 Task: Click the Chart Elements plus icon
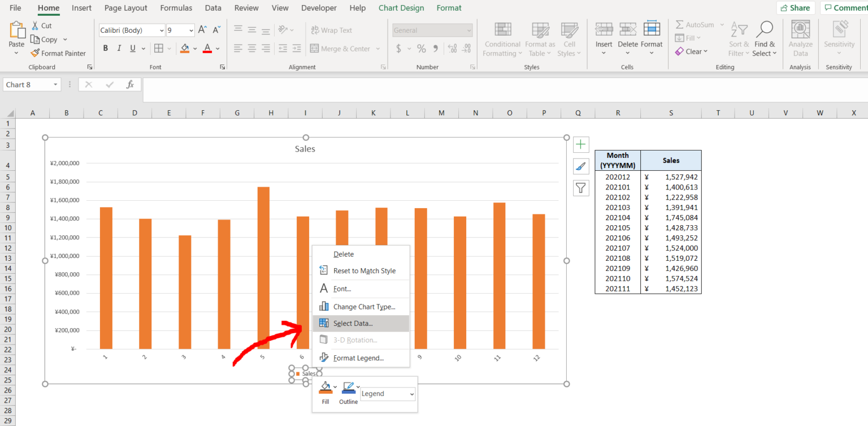coord(581,144)
